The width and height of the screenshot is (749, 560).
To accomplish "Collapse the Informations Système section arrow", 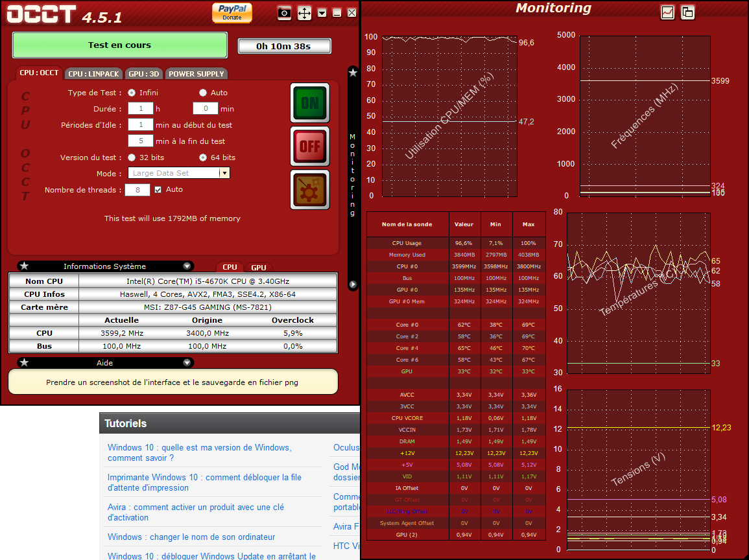I will (187, 266).
